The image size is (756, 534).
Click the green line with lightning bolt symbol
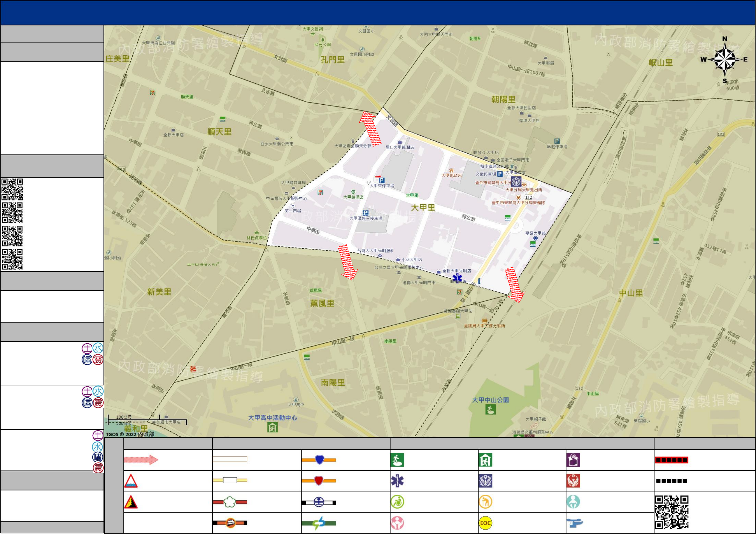pyautogui.click(x=319, y=524)
